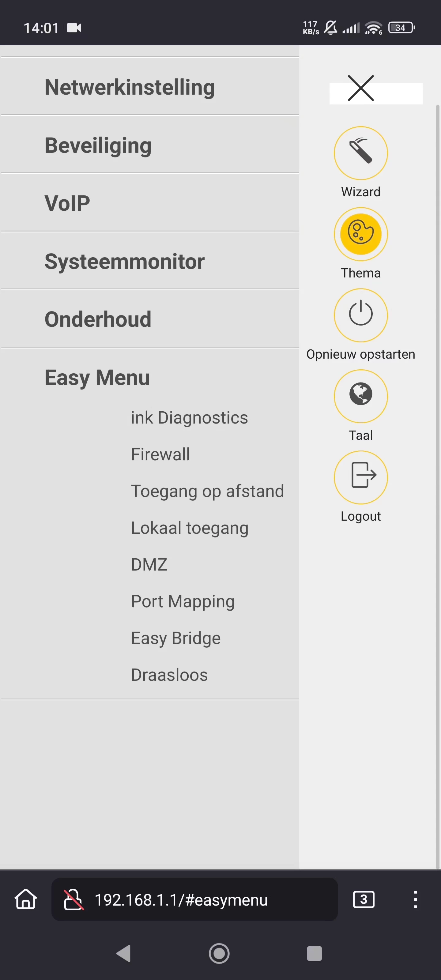
Task: Open the Wizard setup icon
Action: (361, 153)
